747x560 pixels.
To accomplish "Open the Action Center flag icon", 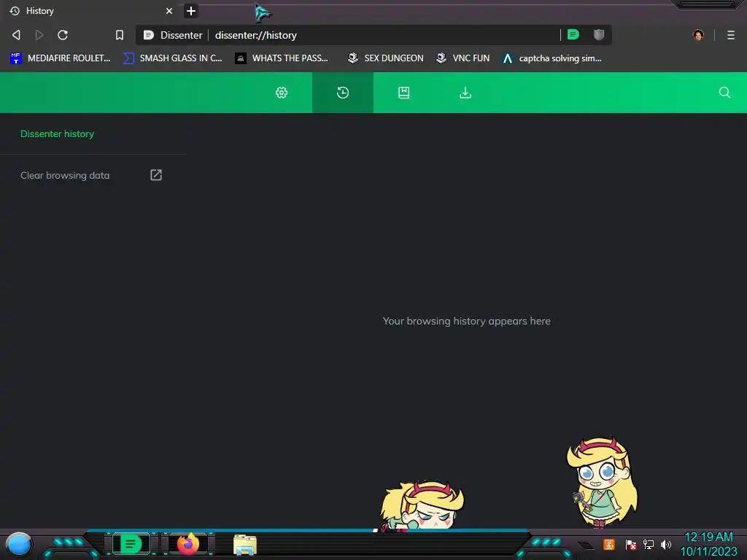I will 630,544.
